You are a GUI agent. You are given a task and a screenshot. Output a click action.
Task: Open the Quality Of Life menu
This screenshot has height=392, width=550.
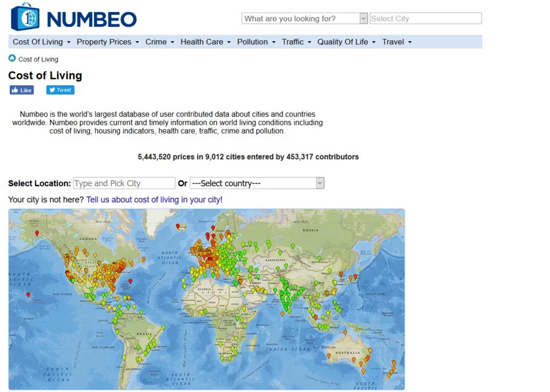tap(346, 42)
